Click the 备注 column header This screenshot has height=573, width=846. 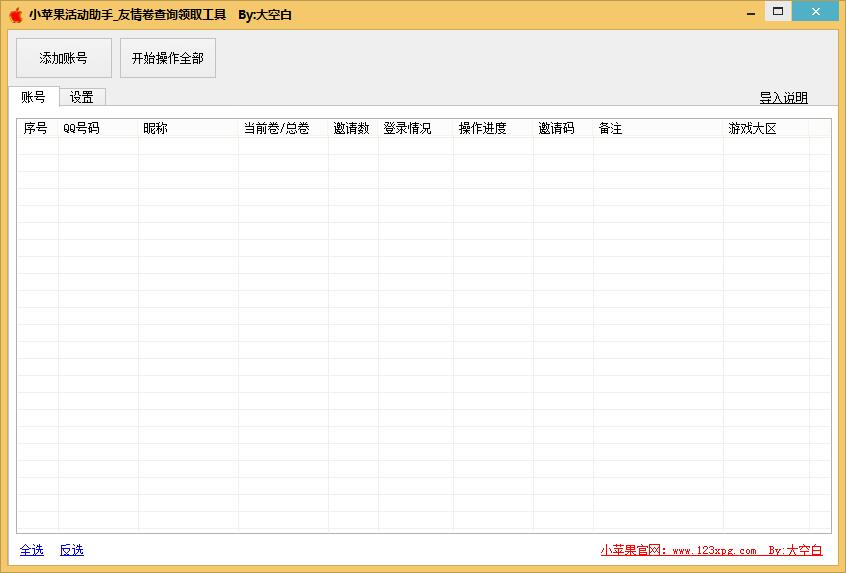tap(611, 129)
